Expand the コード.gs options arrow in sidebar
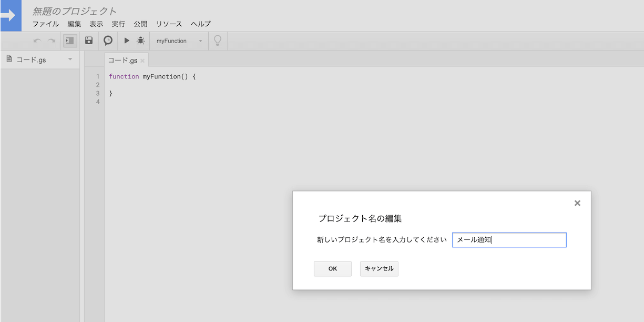Viewport: 644px width, 322px height. (x=70, y=59)
